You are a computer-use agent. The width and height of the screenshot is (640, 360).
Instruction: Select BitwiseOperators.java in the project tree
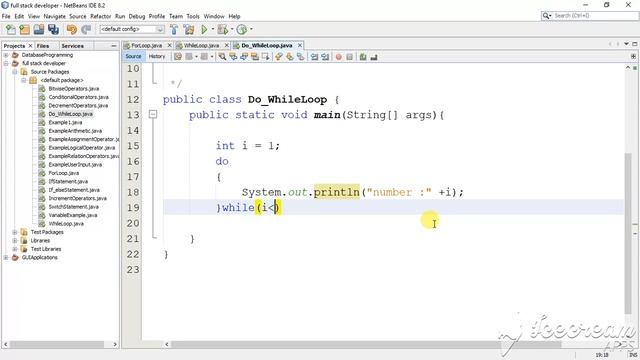pyautogui.click(x=73, y=89)
